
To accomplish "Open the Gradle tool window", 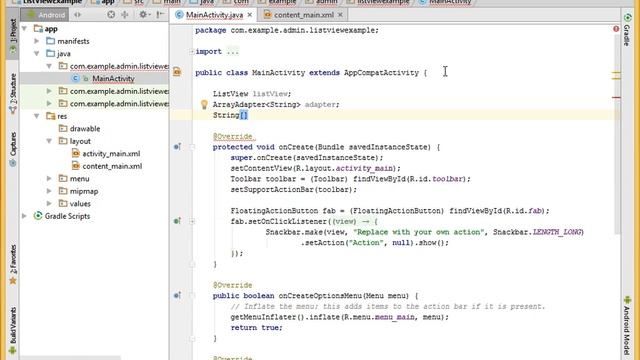I will 627,30.
